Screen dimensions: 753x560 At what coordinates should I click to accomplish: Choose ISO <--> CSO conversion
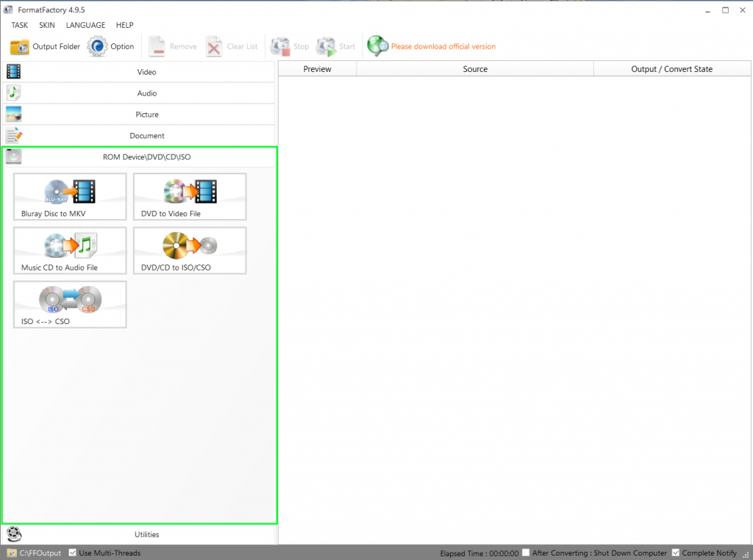(70, 305)
